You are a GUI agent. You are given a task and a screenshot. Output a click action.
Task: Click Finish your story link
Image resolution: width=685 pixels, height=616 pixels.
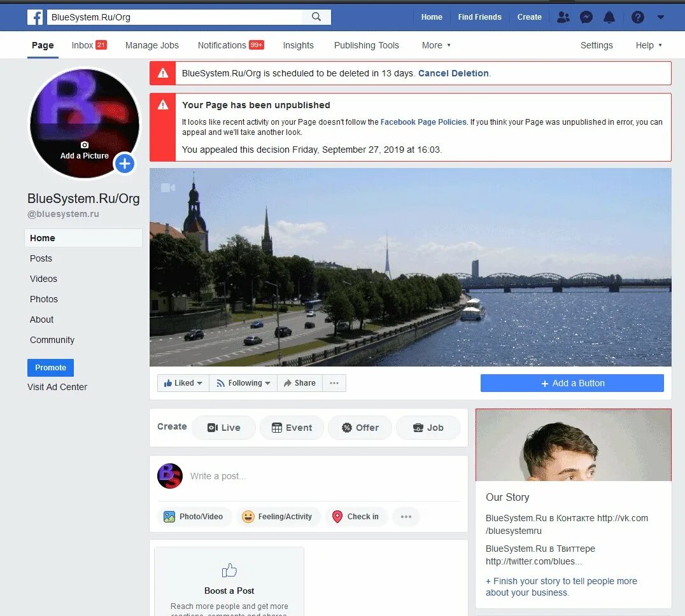(x=561, y=587)
